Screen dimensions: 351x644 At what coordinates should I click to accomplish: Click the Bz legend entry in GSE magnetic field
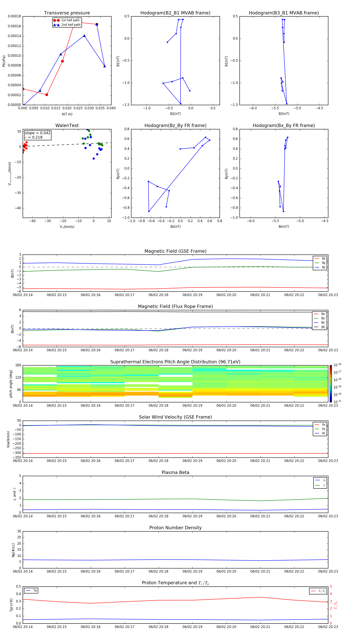click(320, 267)
